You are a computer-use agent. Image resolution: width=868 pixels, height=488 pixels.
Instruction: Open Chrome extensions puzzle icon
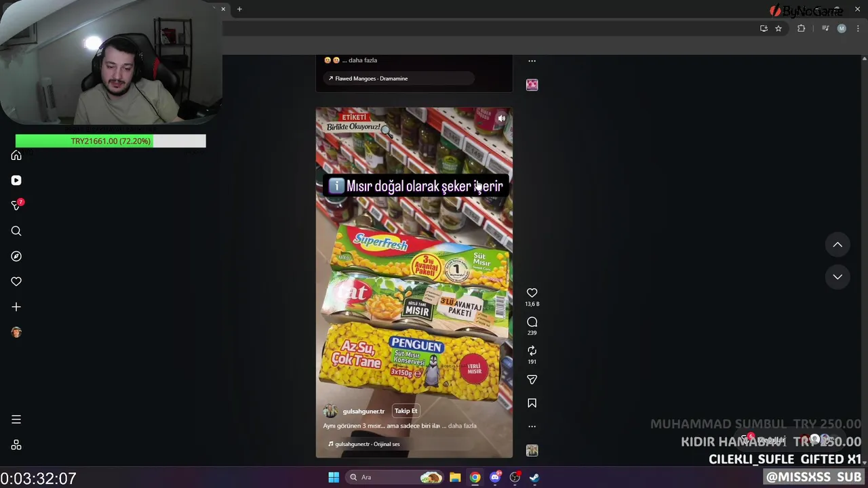pyautogui.click(x=802, y=28)
